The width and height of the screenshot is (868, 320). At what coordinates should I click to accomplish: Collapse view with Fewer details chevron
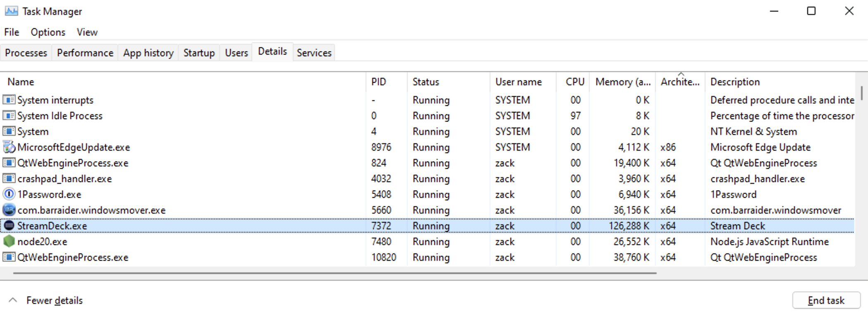point(13,300)
